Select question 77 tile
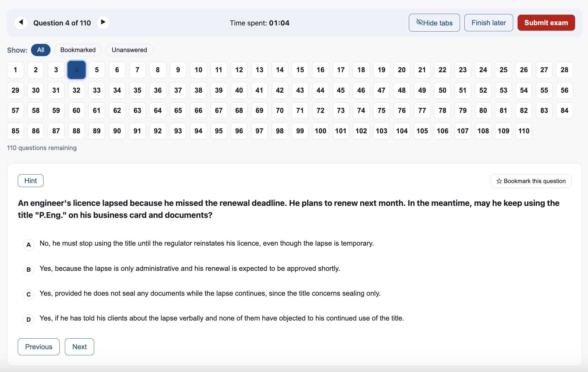Image resolution: width=588 pixels, height=372 pixels. [422, 111]
